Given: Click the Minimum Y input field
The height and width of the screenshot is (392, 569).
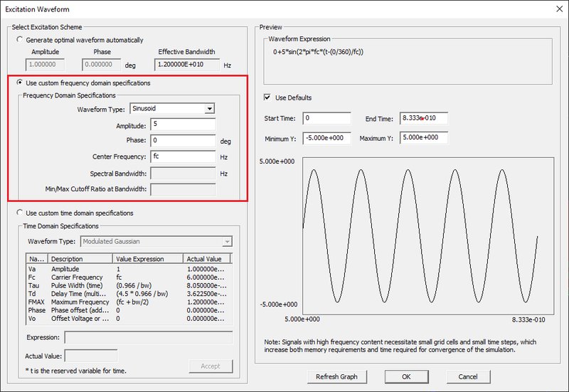Looking at the screenshot, I should [x=326, y=137].
